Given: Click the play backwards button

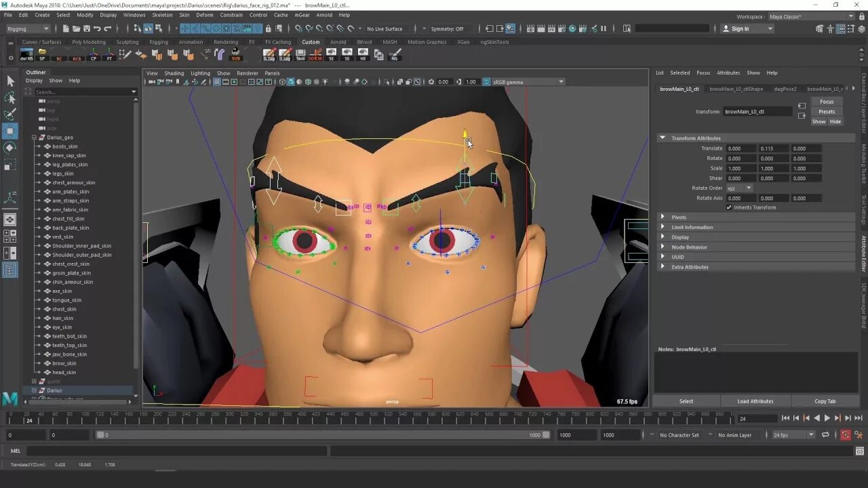Looking at the screenshot, I should (x=816, y=418).
